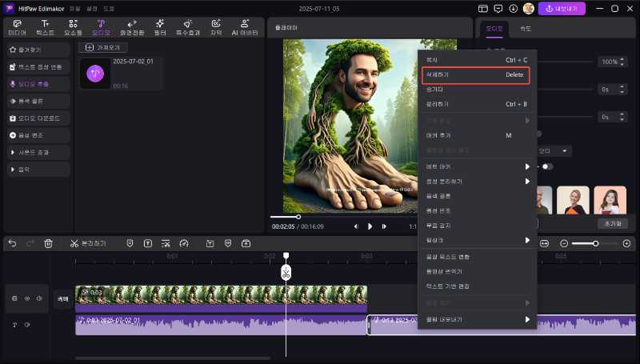The image size is (640, 364).
Task: Click the preview playback progress bar
Action: point(343,217)
